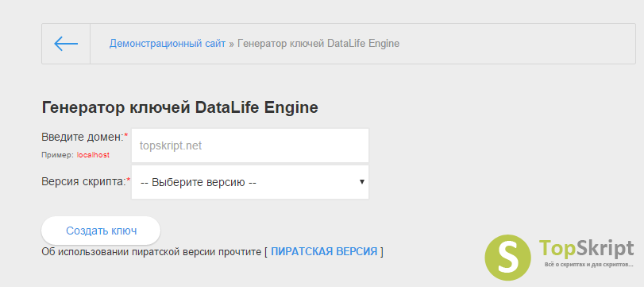Click the page heading Генератор ключей DataLife Engine
Image resolution: width=644 pixels, height=287 pixels.
tap(180, 108)
